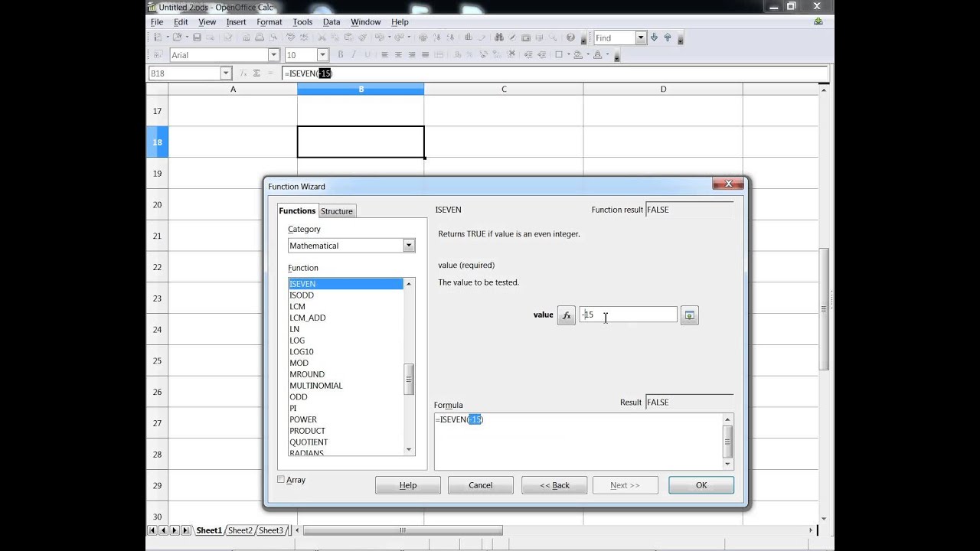Click the Shrink button next to value field
This screenshot has width=980, height=551.
[689, 315]
